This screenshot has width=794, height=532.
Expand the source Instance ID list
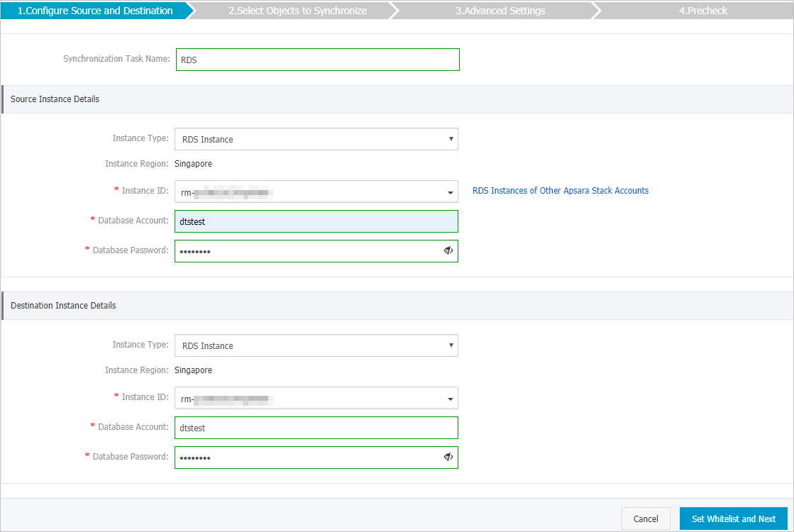point(316,191)
